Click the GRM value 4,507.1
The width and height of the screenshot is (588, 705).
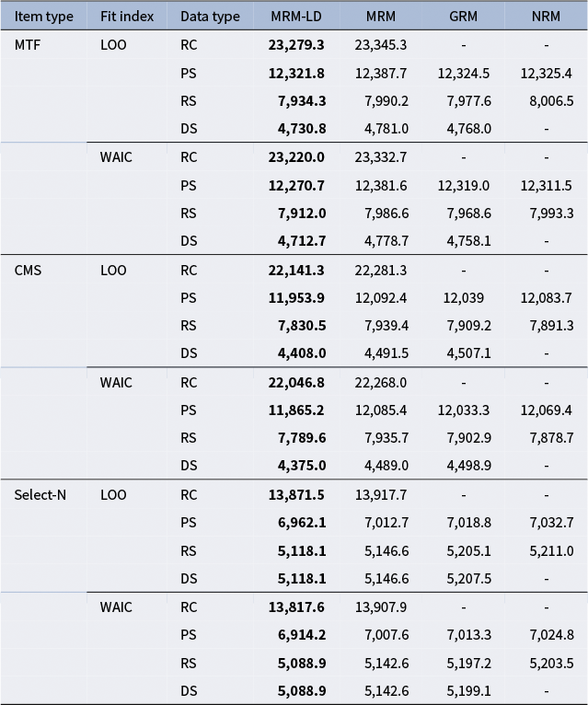pyautogui.click(x=463, y=354)
